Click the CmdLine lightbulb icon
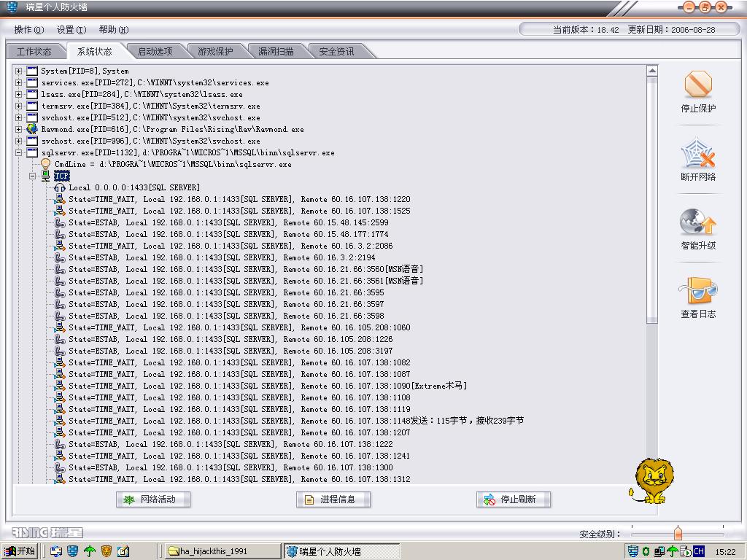 (46, 164)
